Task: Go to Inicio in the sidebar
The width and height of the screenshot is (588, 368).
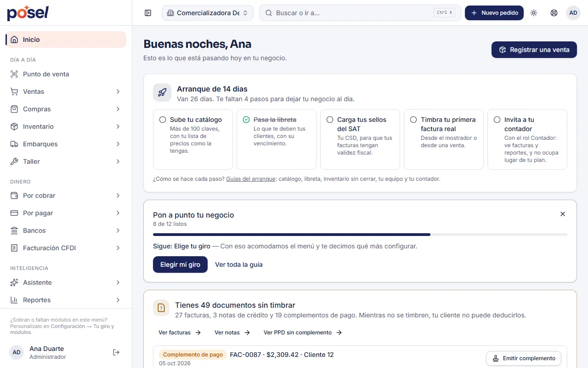Action: (66, 40)
